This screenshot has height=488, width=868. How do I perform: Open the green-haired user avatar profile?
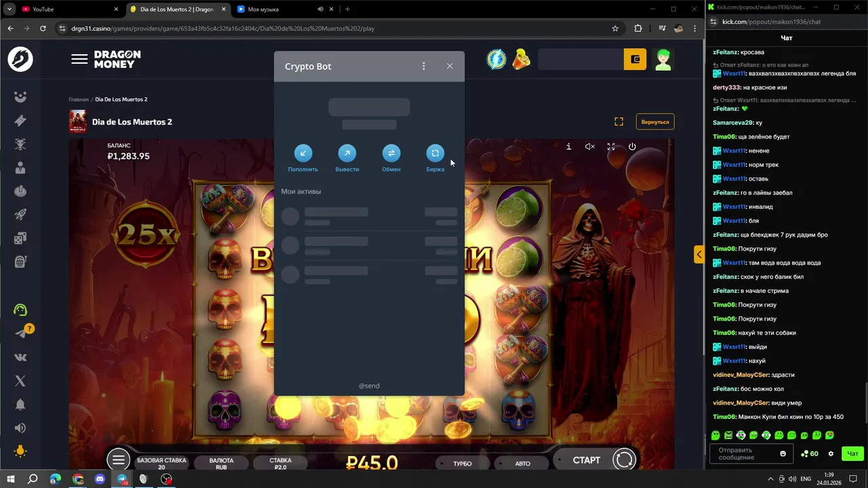click(x=663, y=60)
